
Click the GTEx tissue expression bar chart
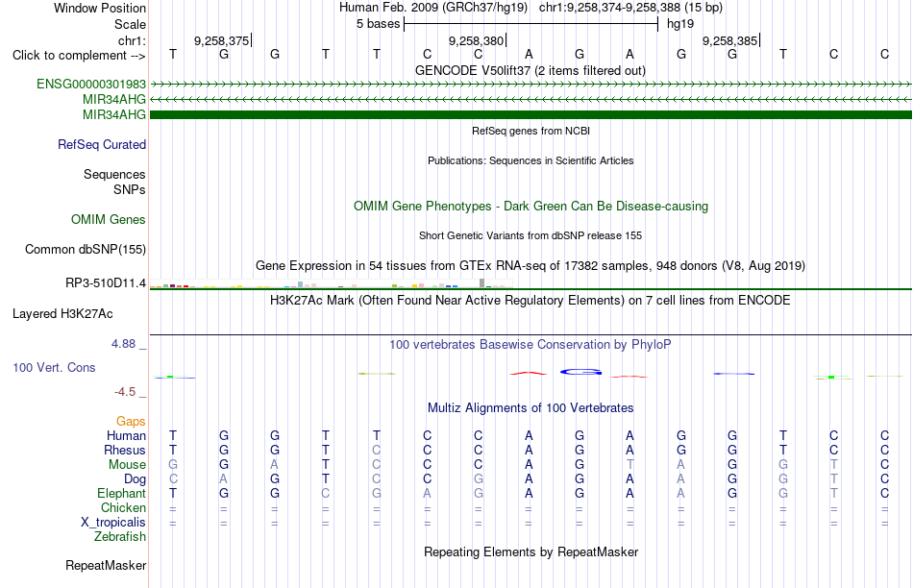pos(331,283)
